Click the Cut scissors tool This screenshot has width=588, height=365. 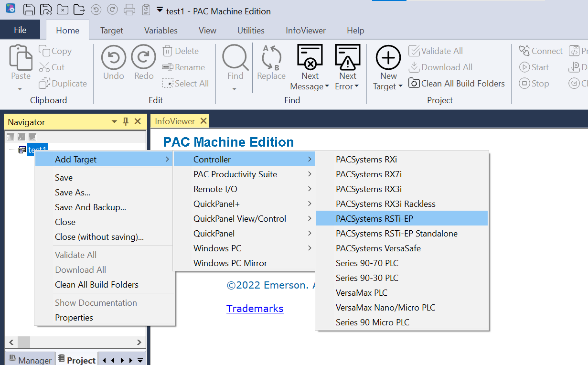point(52,67)
